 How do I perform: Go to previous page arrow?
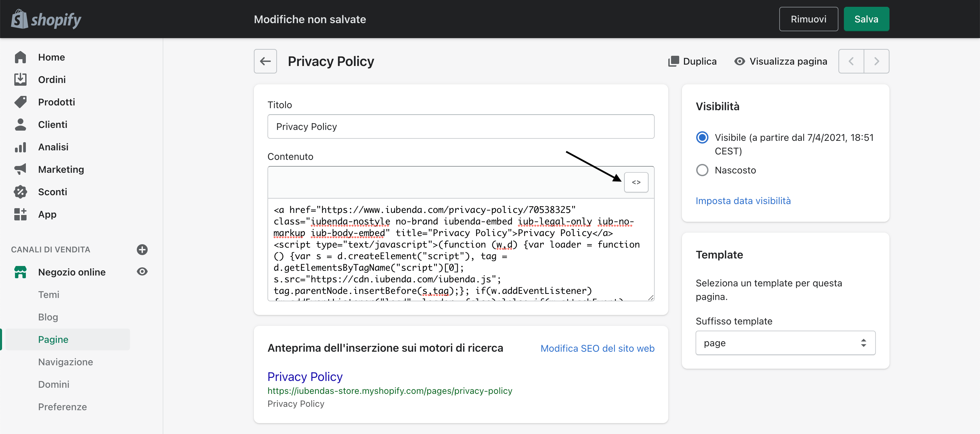pos(851,61)
